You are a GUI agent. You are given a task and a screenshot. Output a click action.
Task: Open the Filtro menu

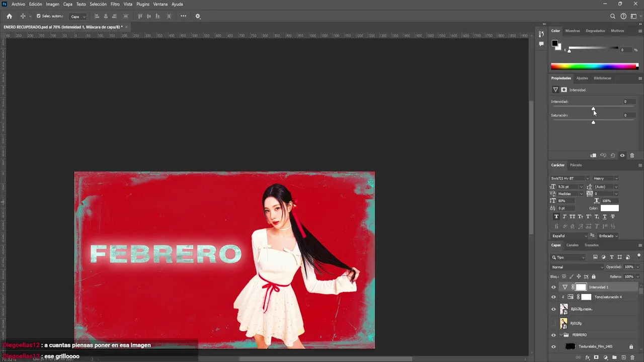click(x=115, y=4)
